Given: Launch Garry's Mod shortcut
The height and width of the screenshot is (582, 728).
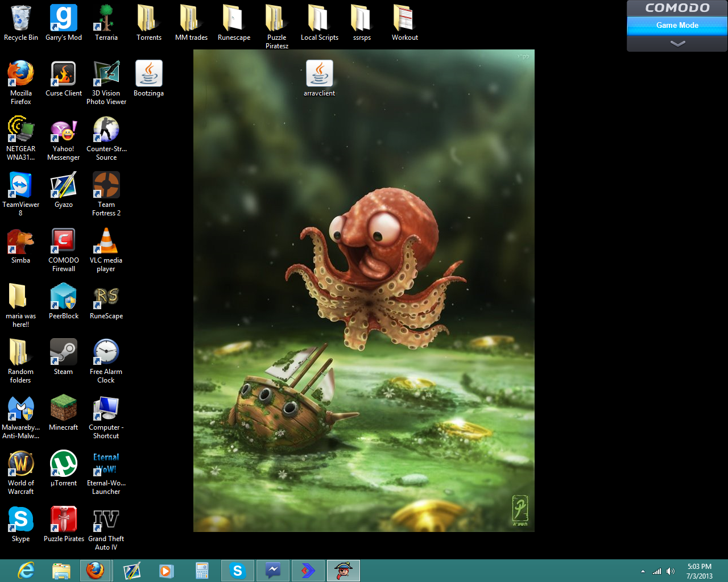Looking at the screenshot, I should 64,23.
